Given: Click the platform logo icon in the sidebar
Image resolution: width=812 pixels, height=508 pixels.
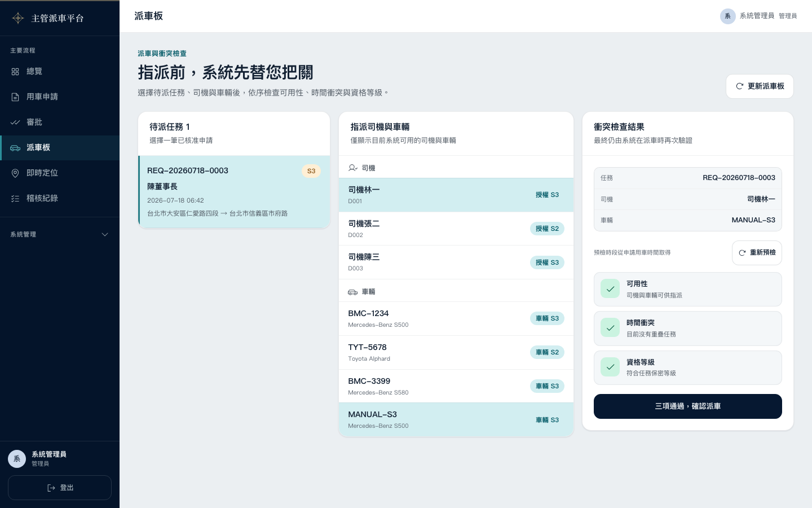Looking at the screenshot, I should click(x=18, y=18).
